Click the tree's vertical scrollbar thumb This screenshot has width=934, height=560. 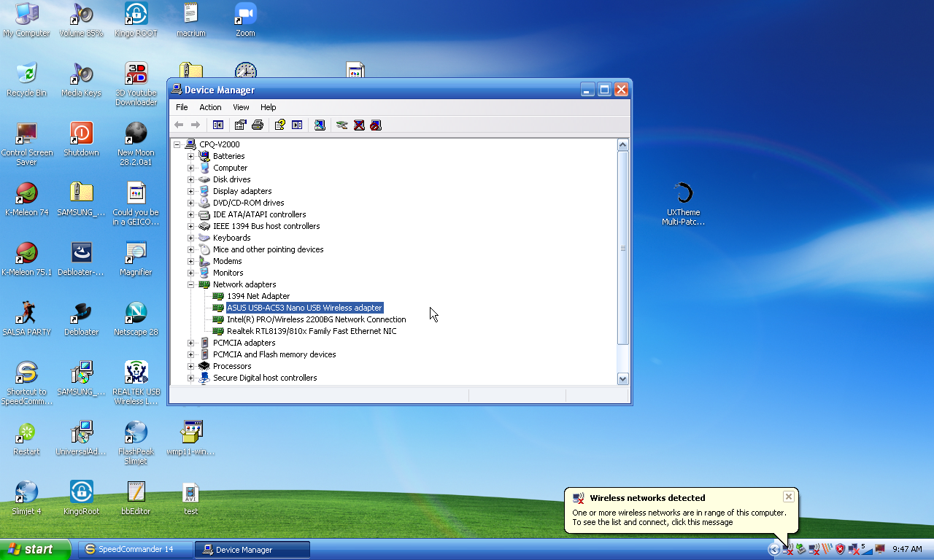(622, 248)
